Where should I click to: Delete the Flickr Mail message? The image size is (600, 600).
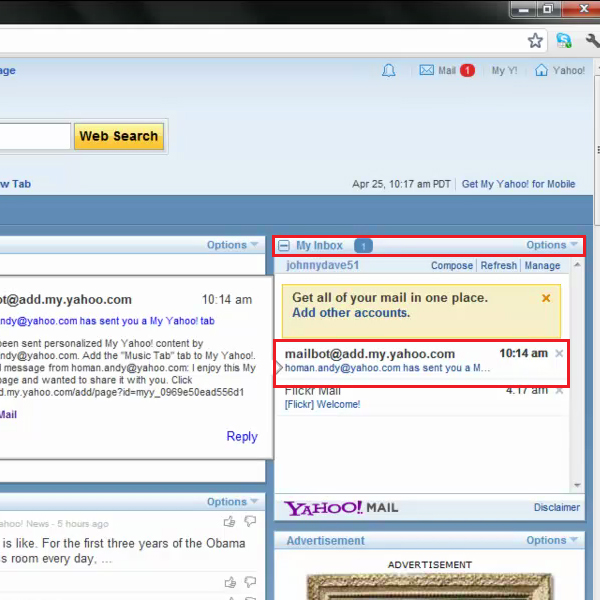point(559,391)
